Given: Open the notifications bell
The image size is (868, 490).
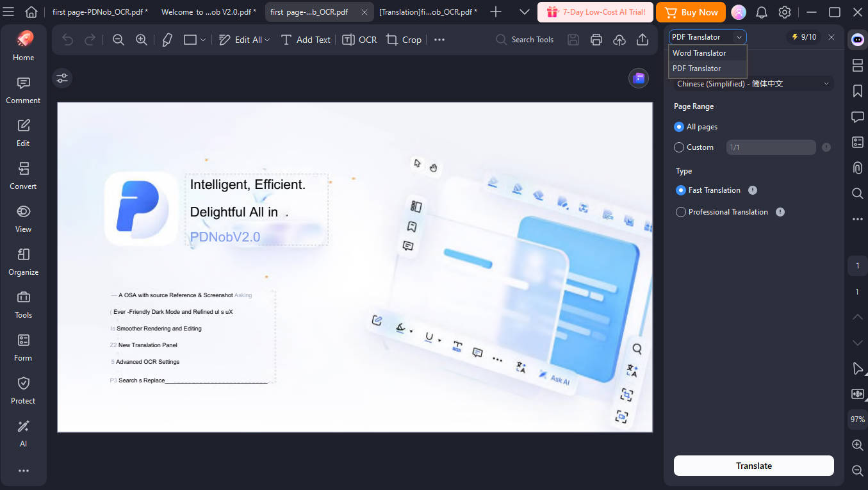Looking at the screenshot, I should (x=762, y=12).
